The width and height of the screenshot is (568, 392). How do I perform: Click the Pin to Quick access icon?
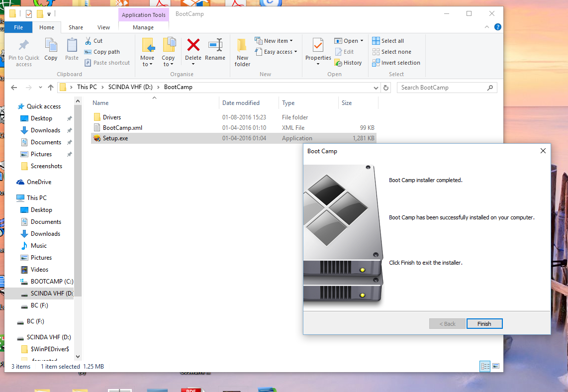[24, 45]
